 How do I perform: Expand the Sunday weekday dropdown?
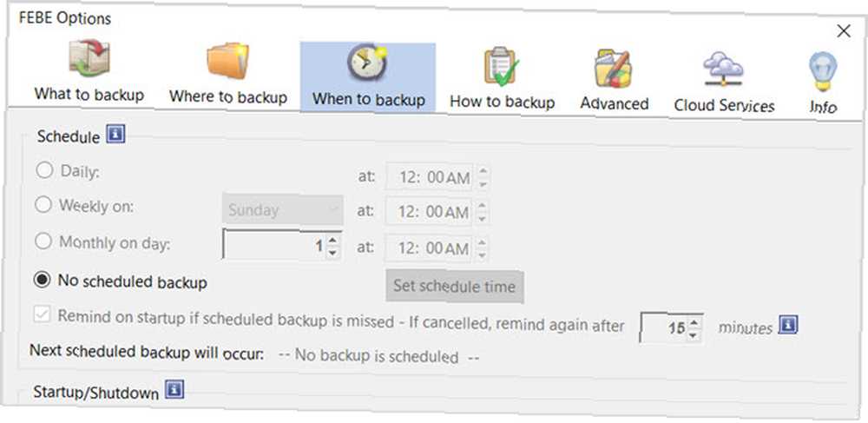pos(282,209)
